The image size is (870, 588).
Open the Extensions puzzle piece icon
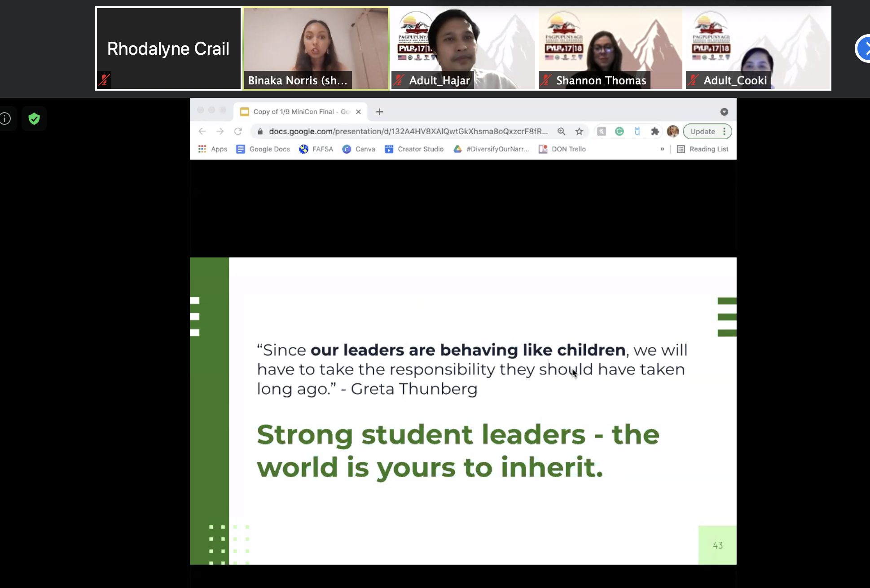click(x=655, y=132)
